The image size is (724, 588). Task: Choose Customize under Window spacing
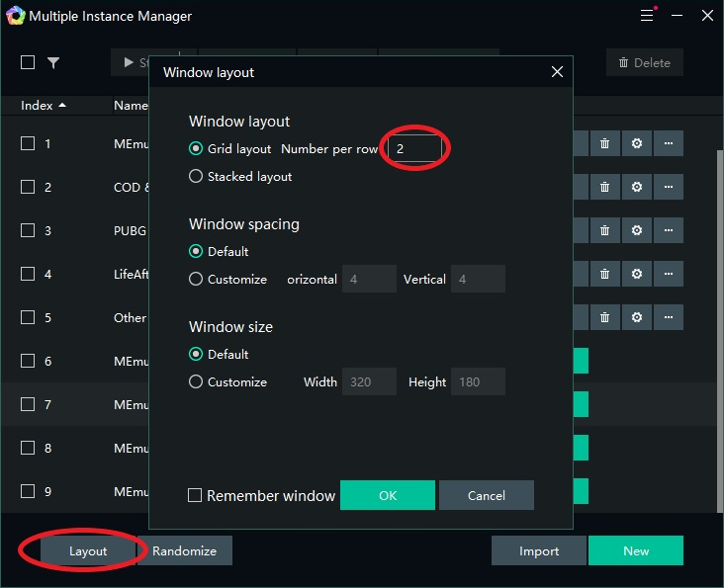click(196, 279)
